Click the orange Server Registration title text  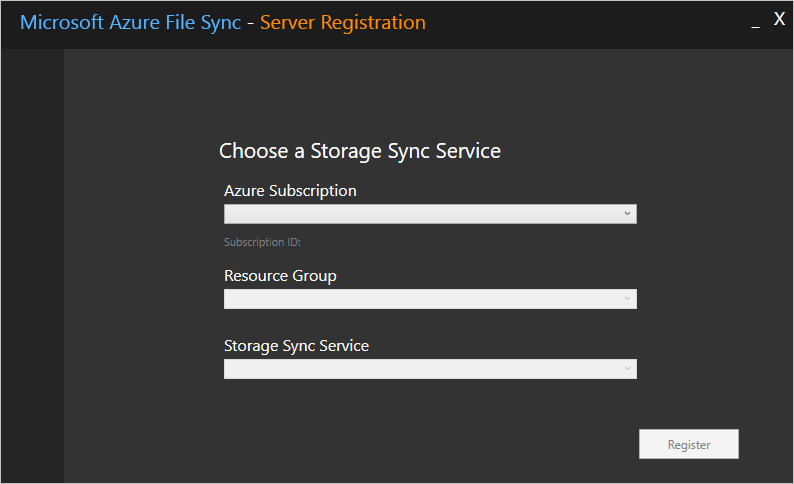pos(342,23)
